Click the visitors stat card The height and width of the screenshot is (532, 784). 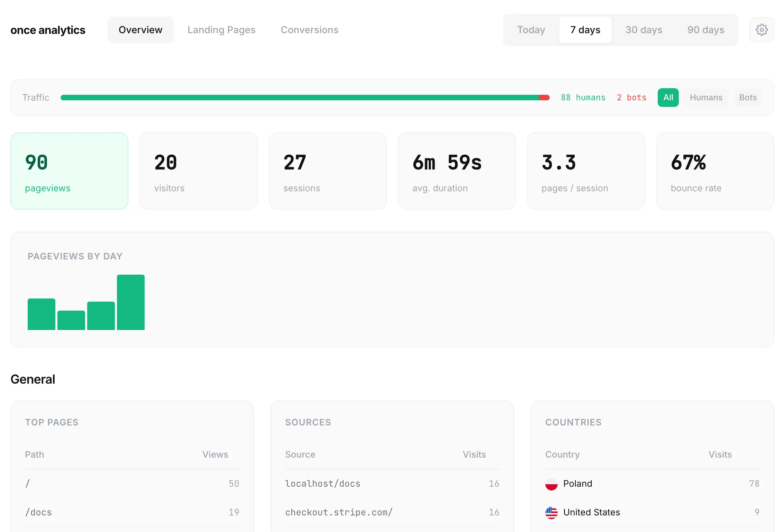198,171
